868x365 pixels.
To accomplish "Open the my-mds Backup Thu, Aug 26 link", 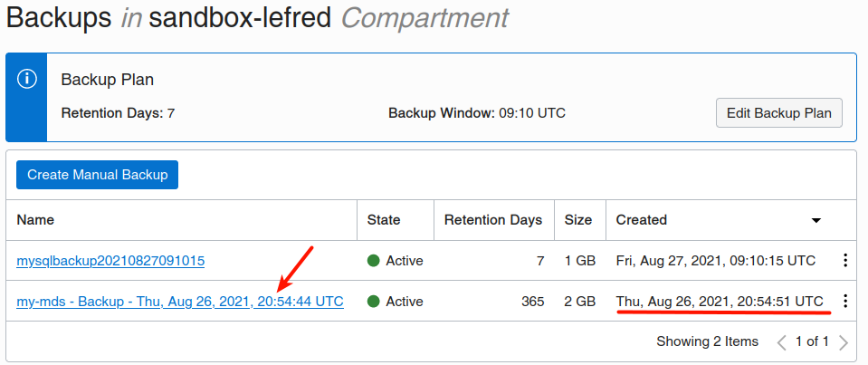I will (180, 302).
